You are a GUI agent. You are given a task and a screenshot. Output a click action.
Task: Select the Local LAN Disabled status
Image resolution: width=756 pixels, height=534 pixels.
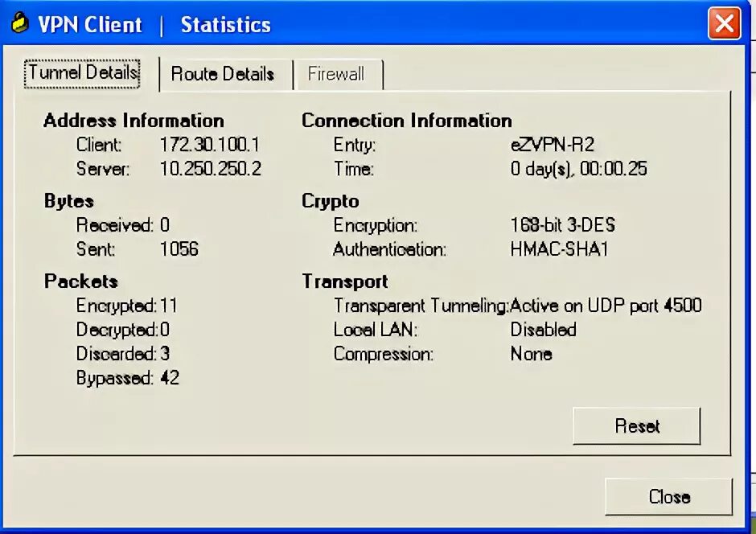(x=544, y=330)
